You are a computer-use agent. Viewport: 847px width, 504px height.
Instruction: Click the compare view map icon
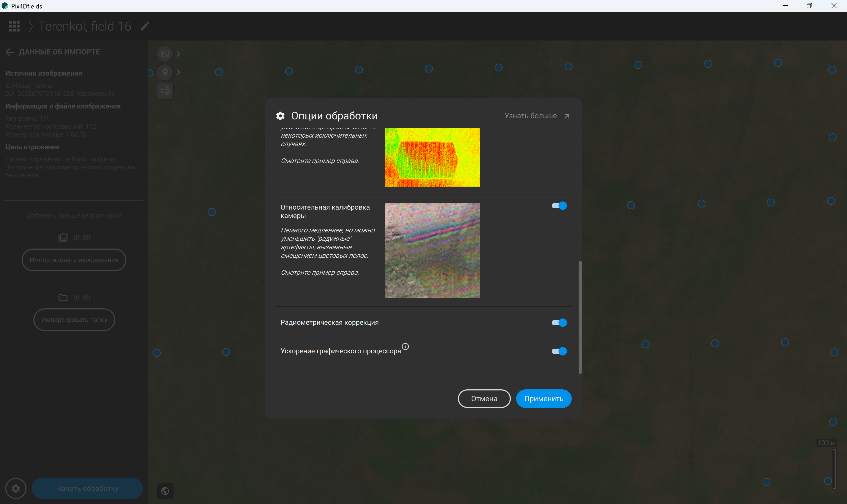[165, 54]
